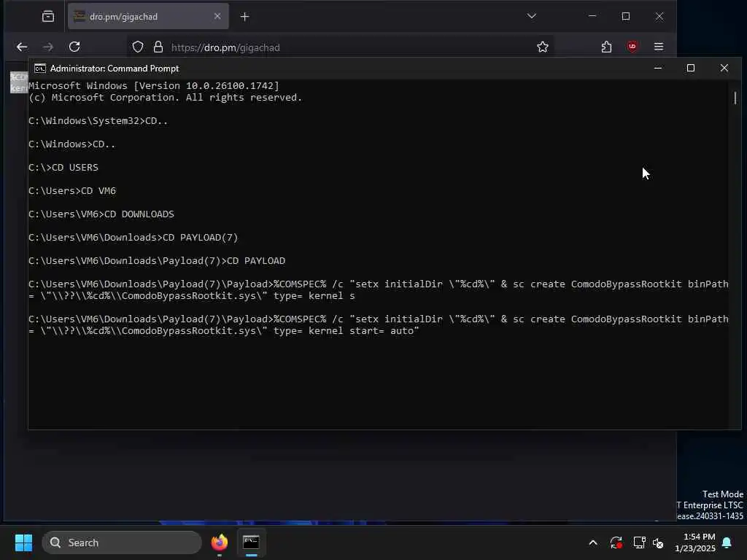The width and height of the screenshot is (747, 560).
Task: Show site security padlock info
Action: click(x=158, y=47)
